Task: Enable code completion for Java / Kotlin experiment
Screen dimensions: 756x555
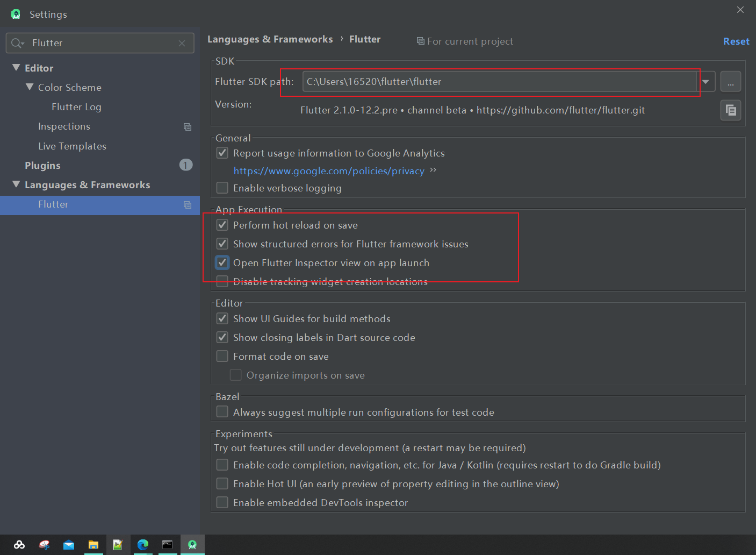Action: 222,465
